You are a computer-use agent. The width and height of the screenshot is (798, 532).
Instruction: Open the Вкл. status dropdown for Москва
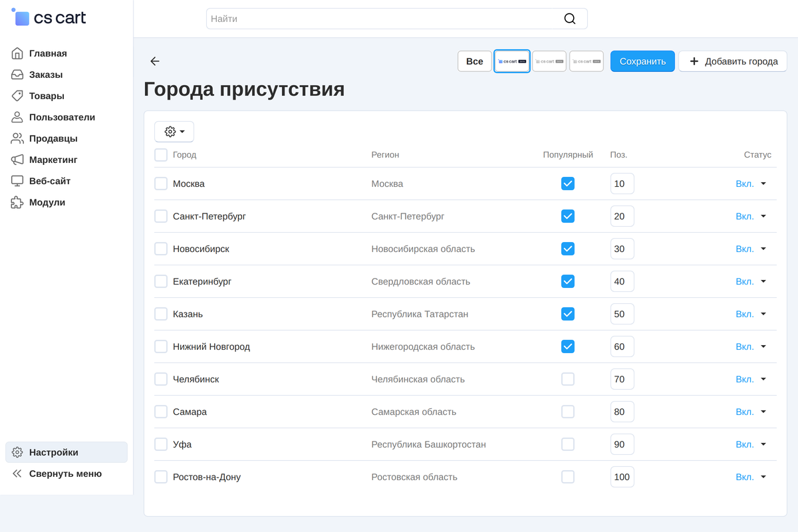[751, 184]
